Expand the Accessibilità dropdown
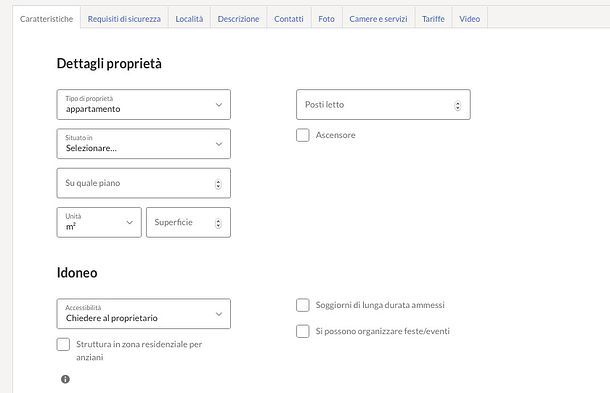Screen dimensions: 610x393 point(144,314)
